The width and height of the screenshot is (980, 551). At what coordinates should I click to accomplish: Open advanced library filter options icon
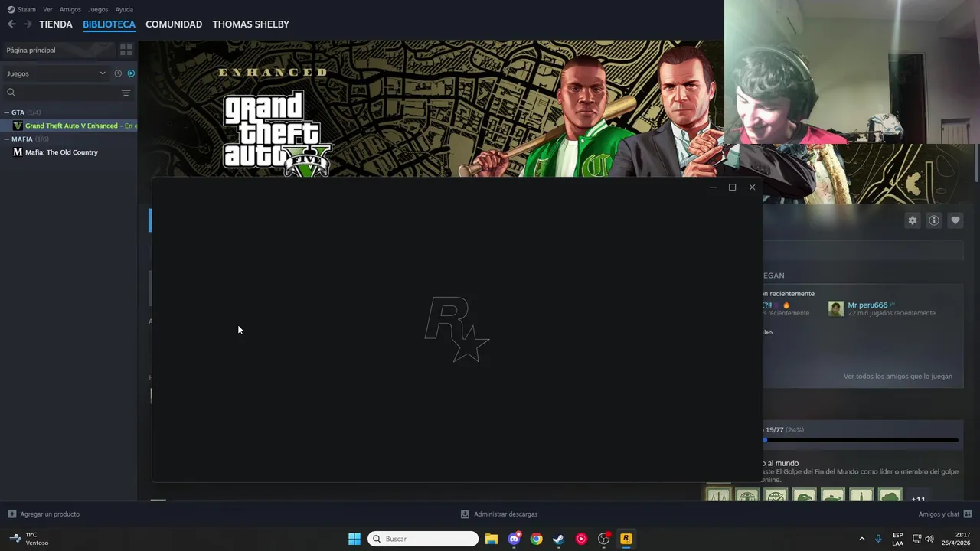tap(126, 93)
